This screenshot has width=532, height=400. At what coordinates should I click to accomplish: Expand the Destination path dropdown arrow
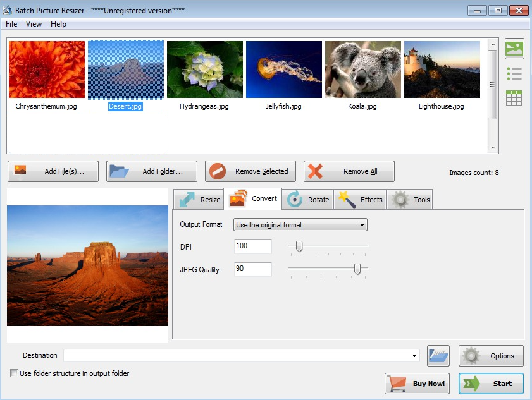(x=414, y=355)
